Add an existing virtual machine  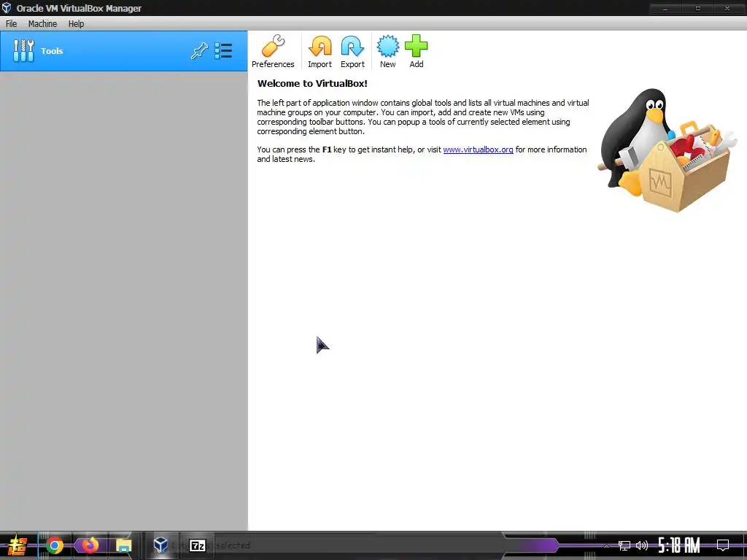[x=417, y=52]
